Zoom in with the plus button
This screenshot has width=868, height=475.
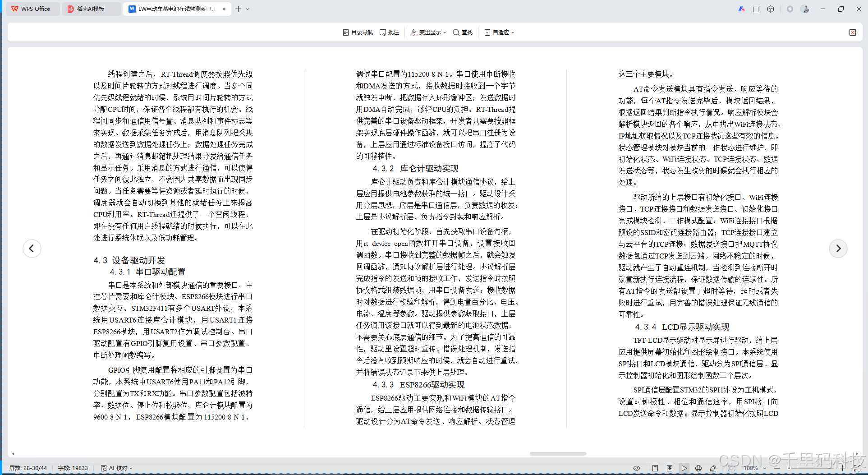click(x=842, y=468)
